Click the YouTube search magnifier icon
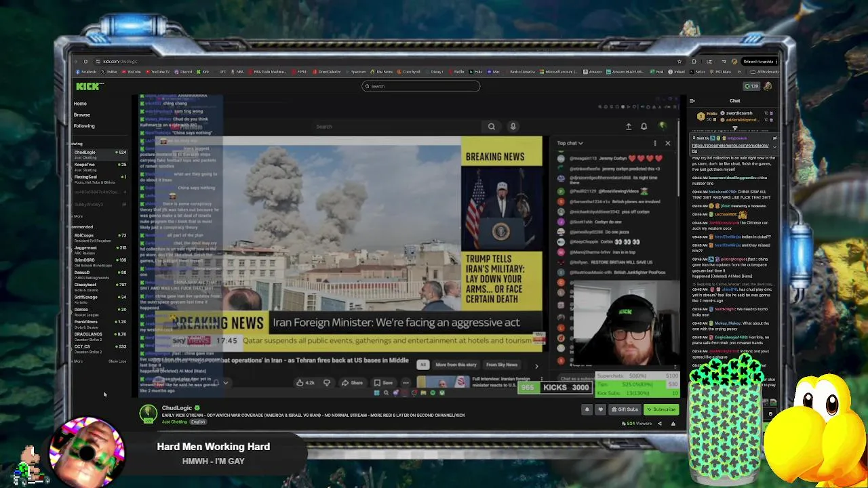 pos(492,126)
